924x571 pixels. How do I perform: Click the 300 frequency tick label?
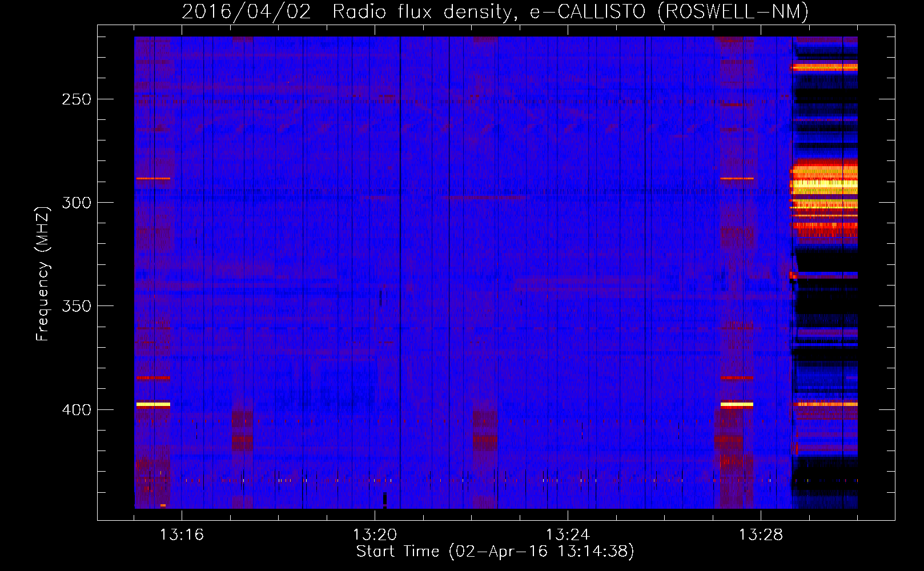[77, 203]
